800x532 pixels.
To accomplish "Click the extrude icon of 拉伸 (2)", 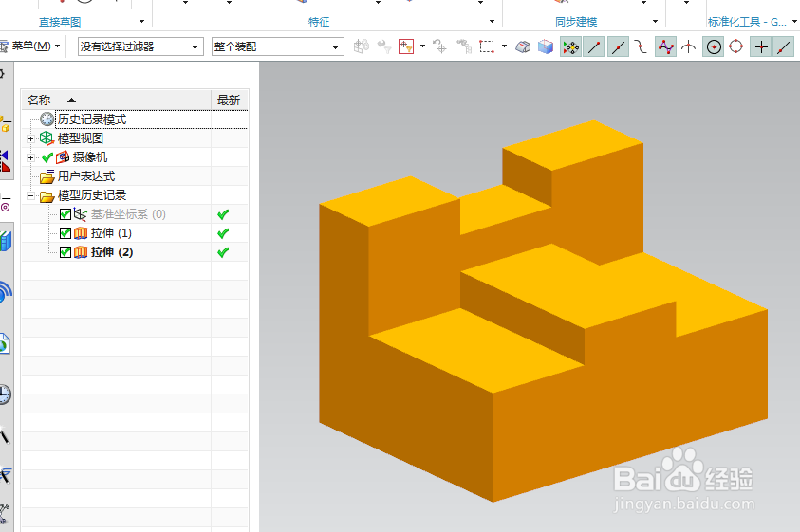I will [81, 252].
